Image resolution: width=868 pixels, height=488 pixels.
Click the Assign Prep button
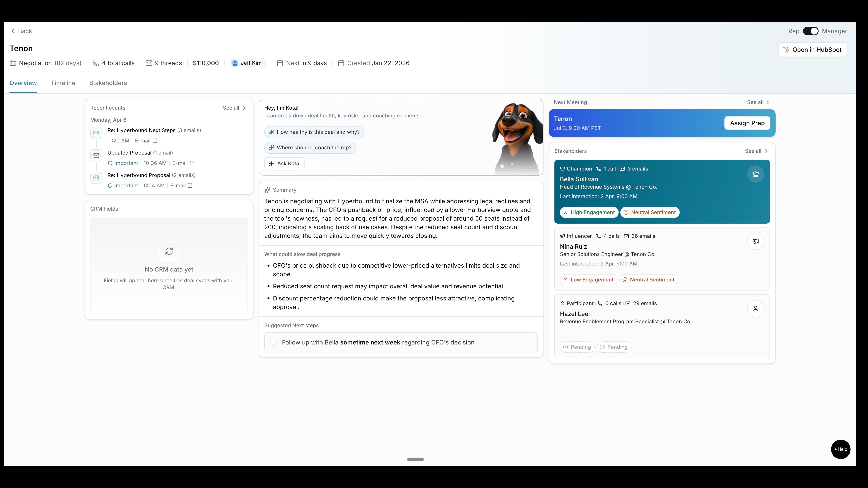tap(747, 123)
